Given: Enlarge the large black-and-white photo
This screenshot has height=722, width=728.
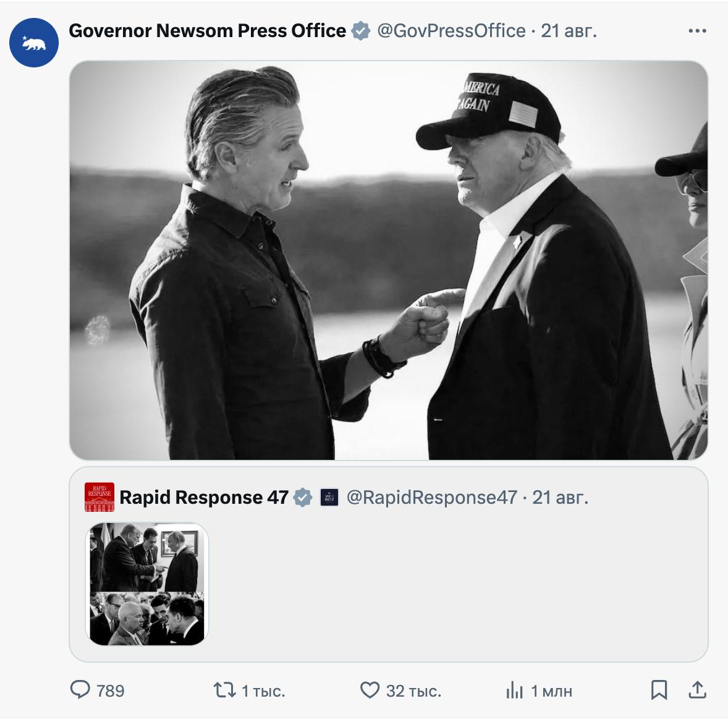Looking at the screenshot, I should click(x=388, y=260).
